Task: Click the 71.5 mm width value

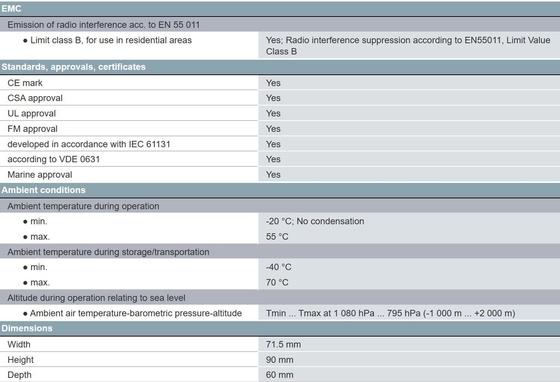Action: click(283, 345)
